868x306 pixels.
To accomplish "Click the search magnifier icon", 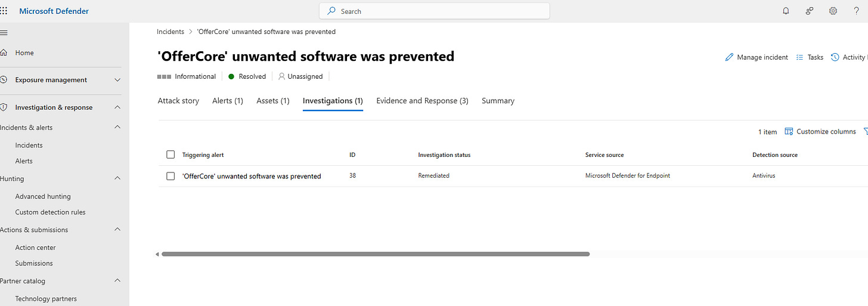I will pos(331,11).
